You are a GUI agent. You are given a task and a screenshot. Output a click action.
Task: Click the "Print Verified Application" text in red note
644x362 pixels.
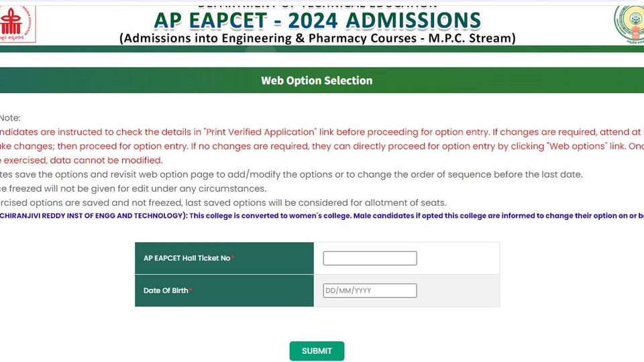tap(260, 132)
